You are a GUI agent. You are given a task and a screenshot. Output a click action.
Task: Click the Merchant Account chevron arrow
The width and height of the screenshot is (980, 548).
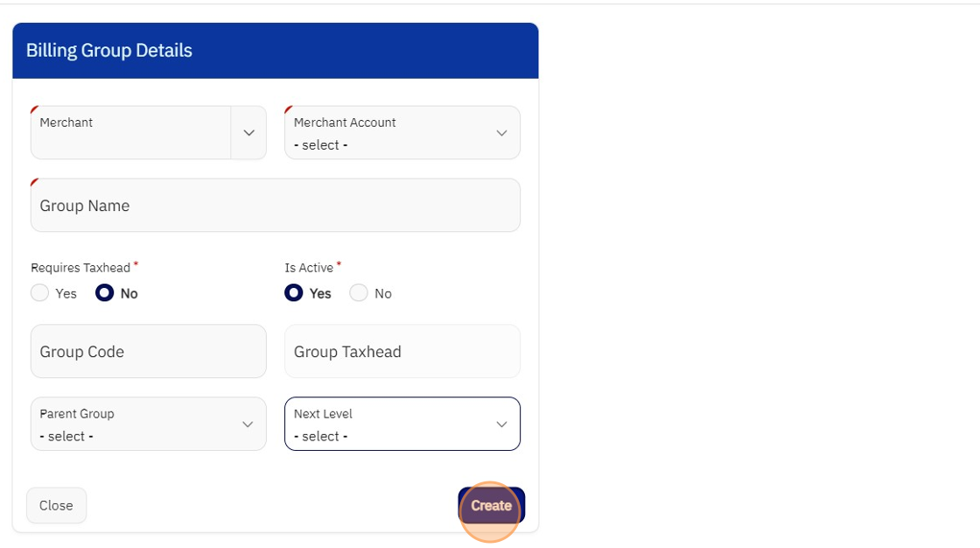pos(501,133)
